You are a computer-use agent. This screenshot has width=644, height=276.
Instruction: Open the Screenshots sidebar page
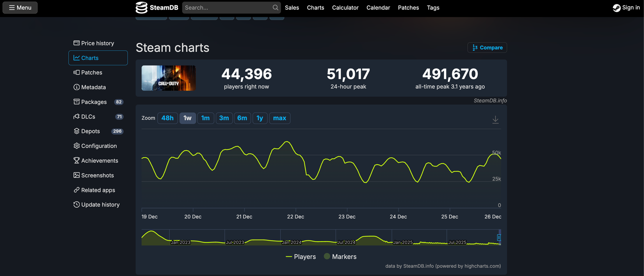[98, 175]
